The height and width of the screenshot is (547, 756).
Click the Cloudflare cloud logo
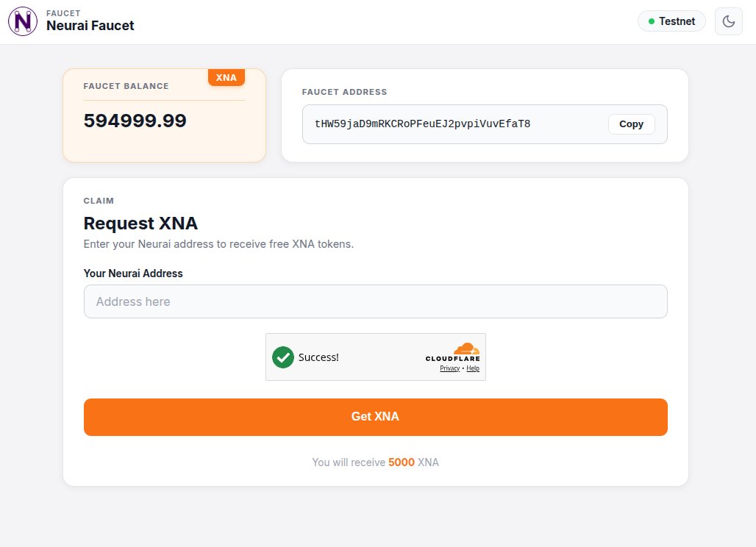[x=466, y=348]
